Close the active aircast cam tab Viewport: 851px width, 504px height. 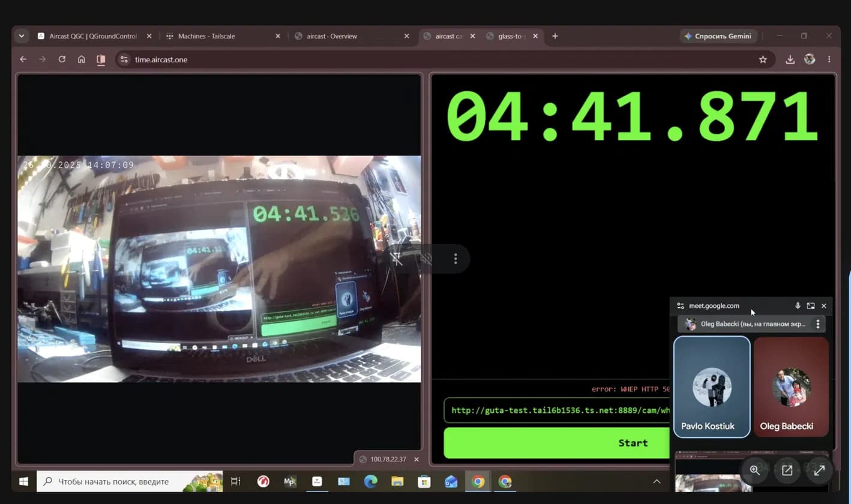point(472,36)
